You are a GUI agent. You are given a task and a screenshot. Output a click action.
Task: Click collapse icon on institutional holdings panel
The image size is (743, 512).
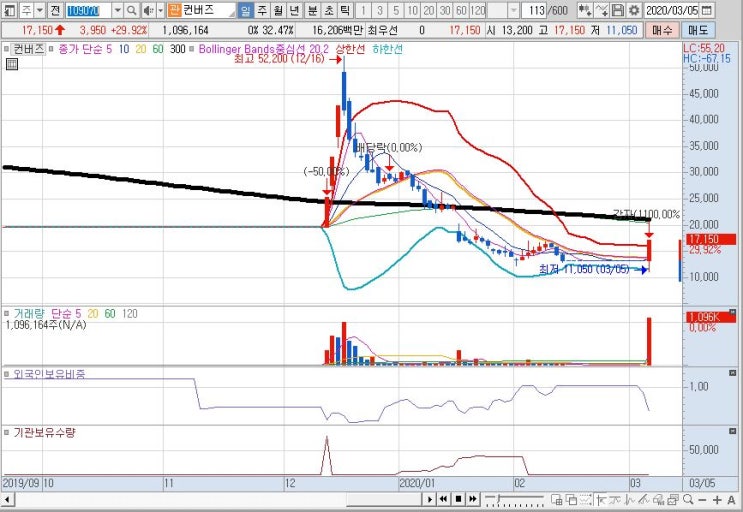[x=733, y=431]
